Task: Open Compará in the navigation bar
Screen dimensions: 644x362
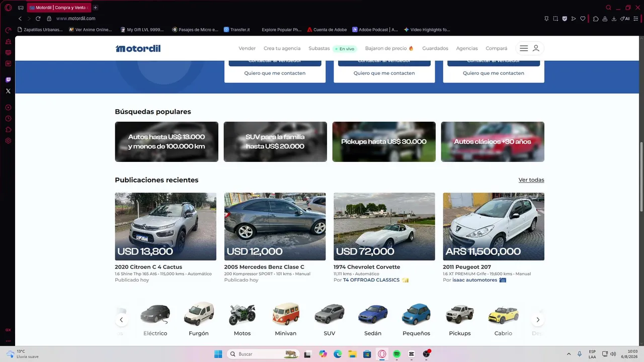Action: [496, 48]
